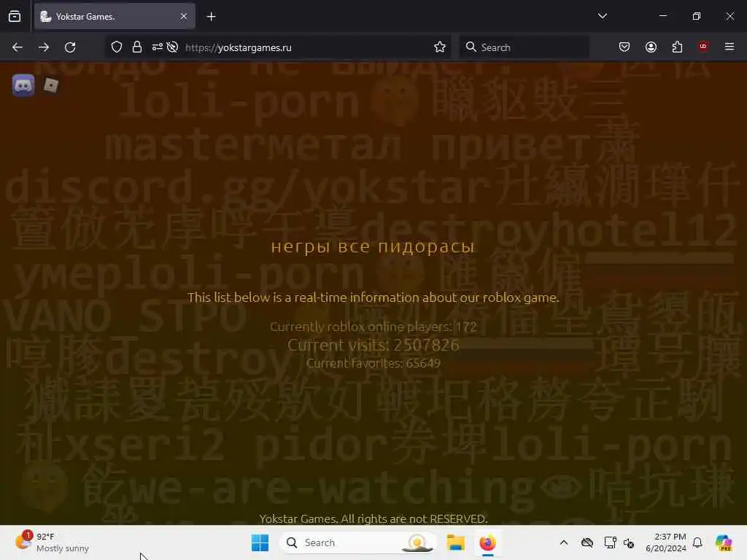
Task: Open the uBlock Origin extension
Action: 703,47
